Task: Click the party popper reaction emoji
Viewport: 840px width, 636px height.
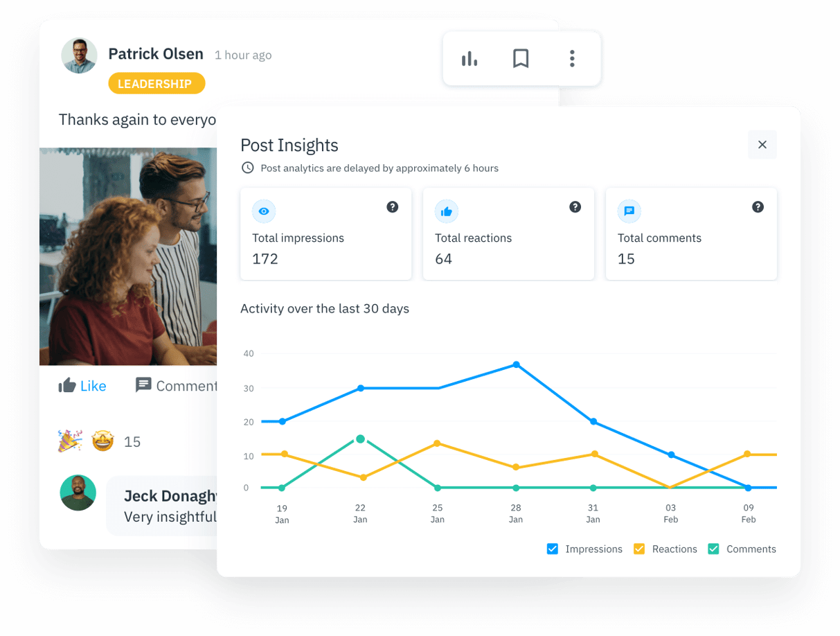Action: tap(70, 441)
